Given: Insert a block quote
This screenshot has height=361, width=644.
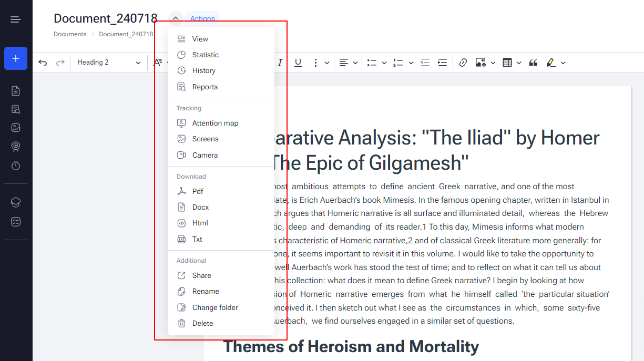Looking at the screenshot, I should tap(533, 63).
